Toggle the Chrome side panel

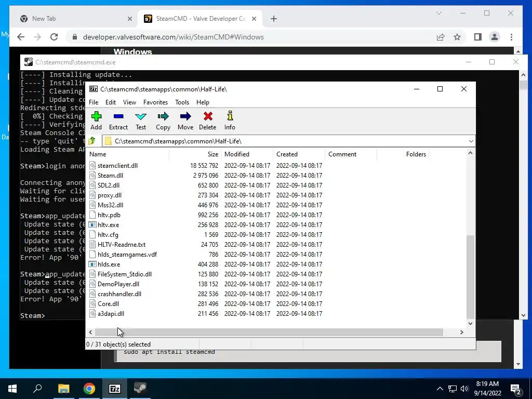tap(478, 37)
